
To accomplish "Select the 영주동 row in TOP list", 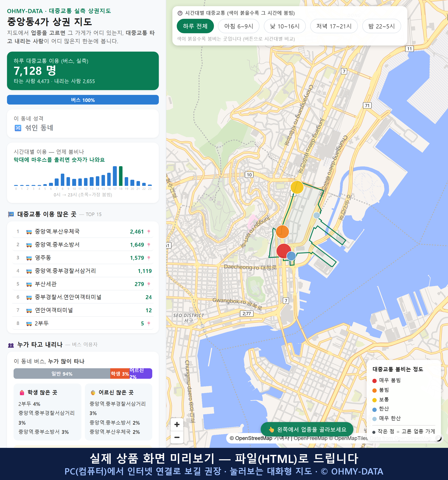I will (x=83, y=258).
